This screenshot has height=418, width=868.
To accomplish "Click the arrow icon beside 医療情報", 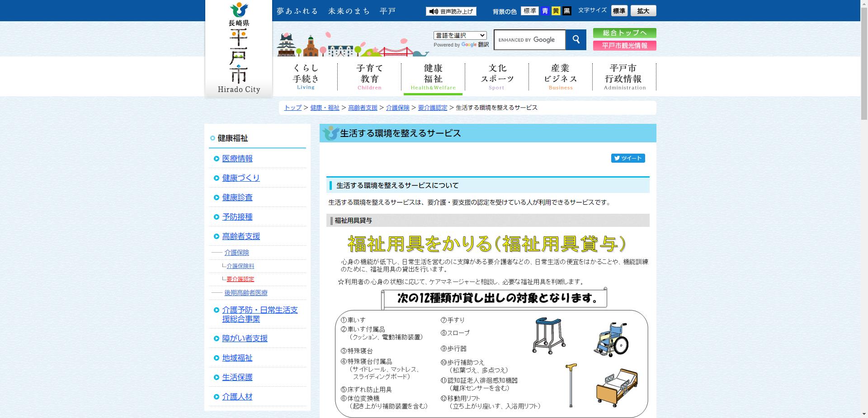I will coord(216,159).
